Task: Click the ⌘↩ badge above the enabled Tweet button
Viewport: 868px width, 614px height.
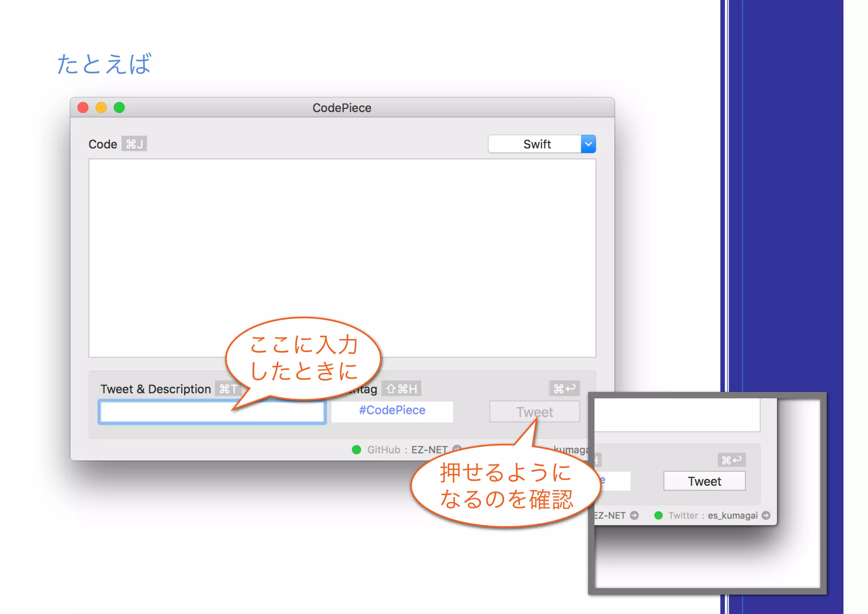Action: pyautogui.click(x=731, y=460)
